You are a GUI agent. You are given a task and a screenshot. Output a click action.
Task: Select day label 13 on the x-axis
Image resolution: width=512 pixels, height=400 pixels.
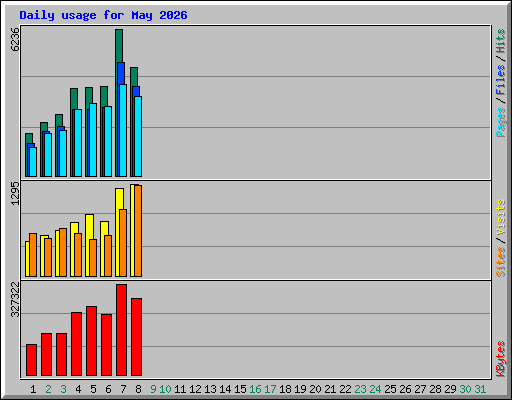tap(210, 389)
